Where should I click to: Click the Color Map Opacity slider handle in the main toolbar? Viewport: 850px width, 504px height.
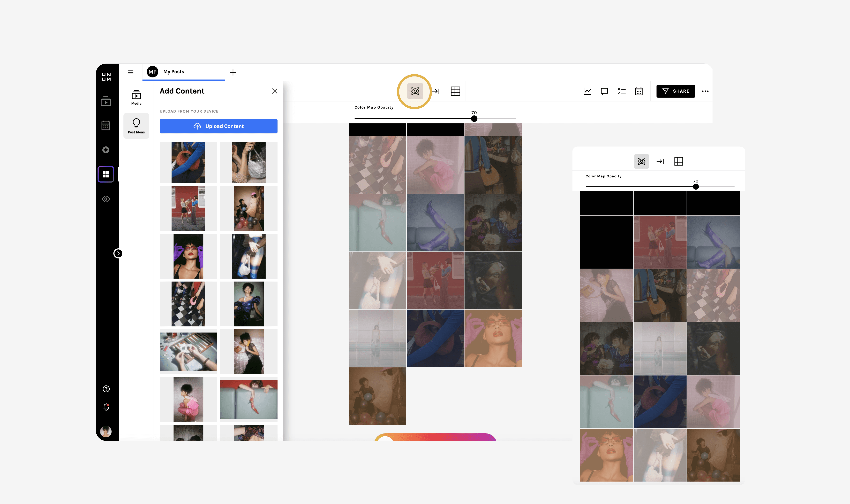(x=474, y=119)
